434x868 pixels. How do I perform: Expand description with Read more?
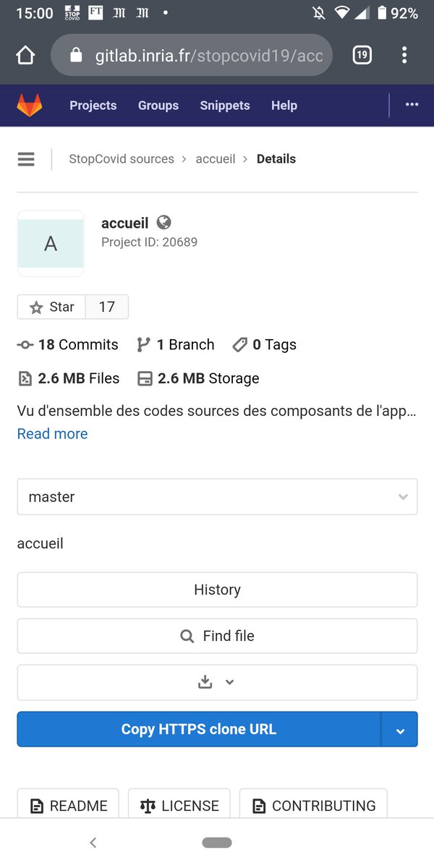coord(52,434)
